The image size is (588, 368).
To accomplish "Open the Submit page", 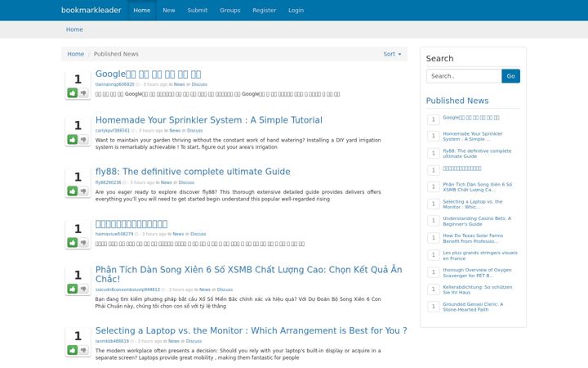I will click(x=198, y=10).
